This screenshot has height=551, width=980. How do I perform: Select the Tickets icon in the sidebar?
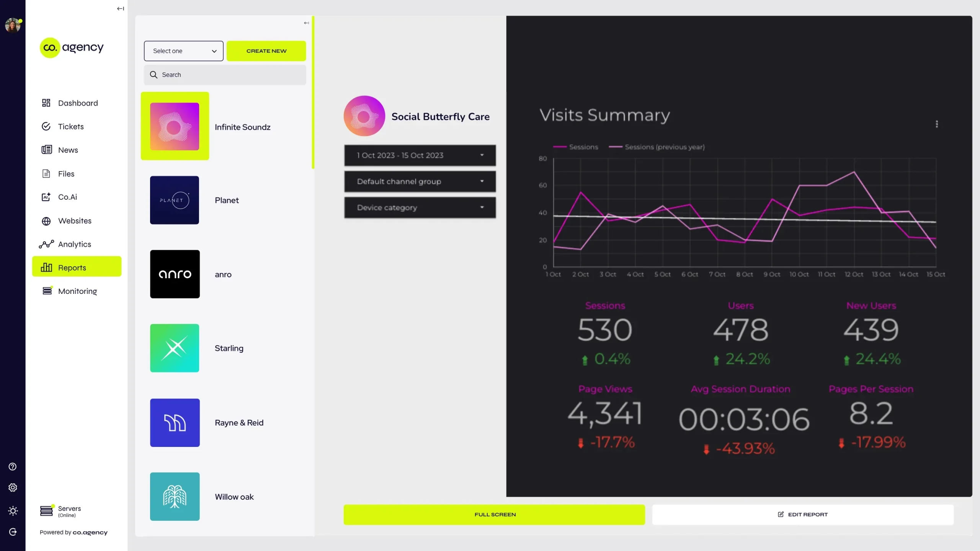pyautogui.click(x=46, y=126)
